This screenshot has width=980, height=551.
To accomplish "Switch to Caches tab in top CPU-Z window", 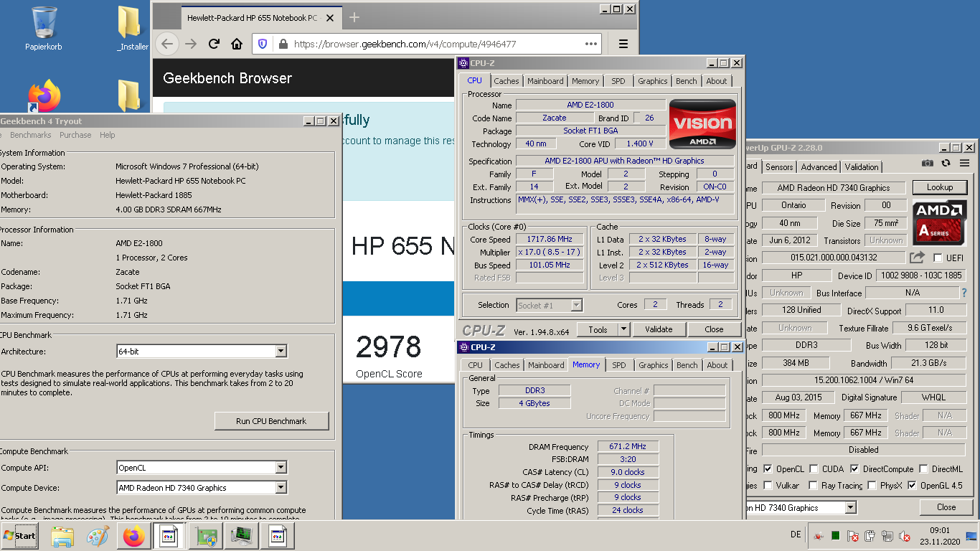I will pyautogui.click(x=507, y=81).
